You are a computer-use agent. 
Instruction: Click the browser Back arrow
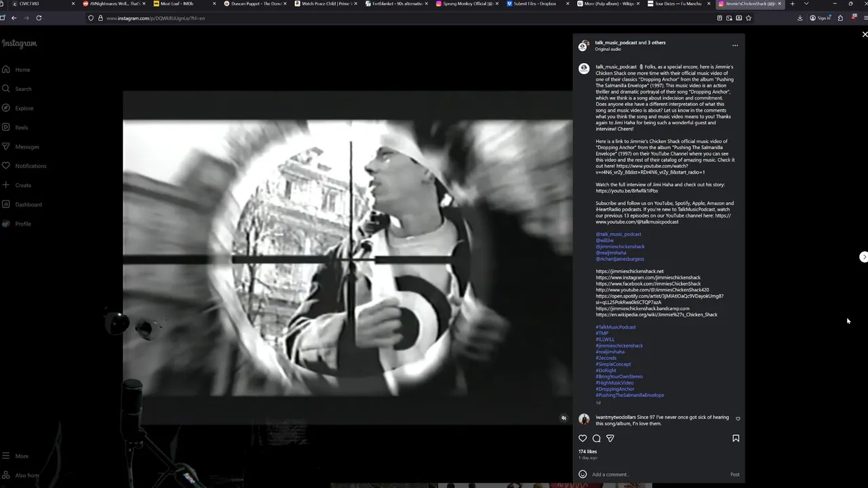click(14, 18)
